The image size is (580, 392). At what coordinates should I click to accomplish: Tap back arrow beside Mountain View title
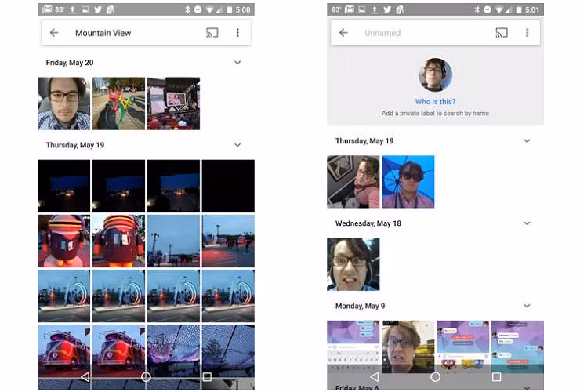point(54,33)
